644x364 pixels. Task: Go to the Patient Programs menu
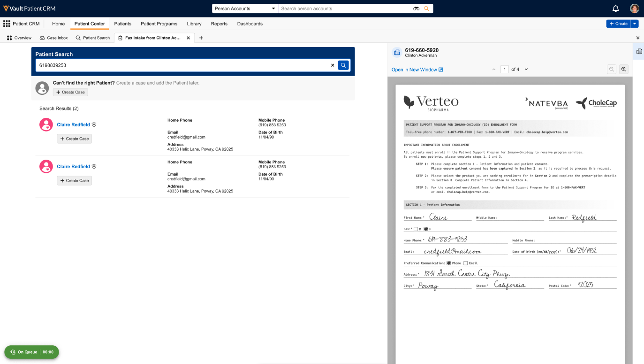point(159,23)
